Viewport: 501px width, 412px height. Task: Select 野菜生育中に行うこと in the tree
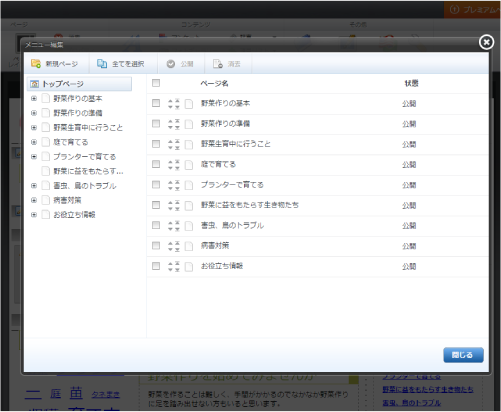click(x=88, y=128)
